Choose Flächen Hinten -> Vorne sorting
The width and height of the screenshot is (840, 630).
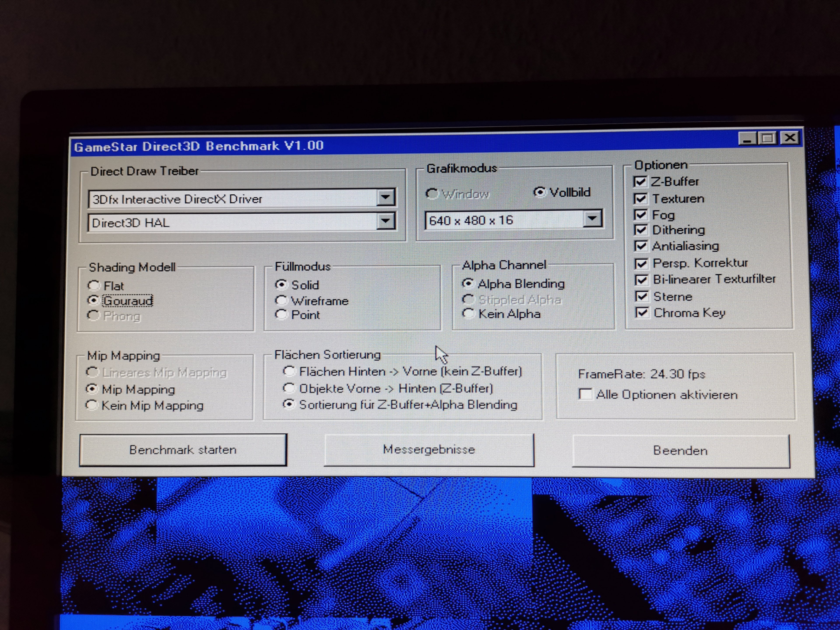(x=289, y=371)
